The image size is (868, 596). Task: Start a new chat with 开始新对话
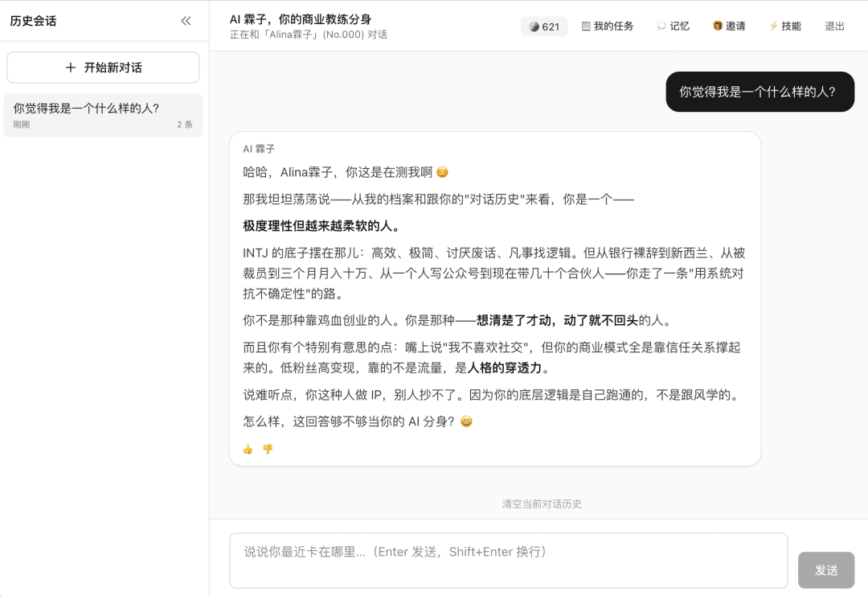103,68
